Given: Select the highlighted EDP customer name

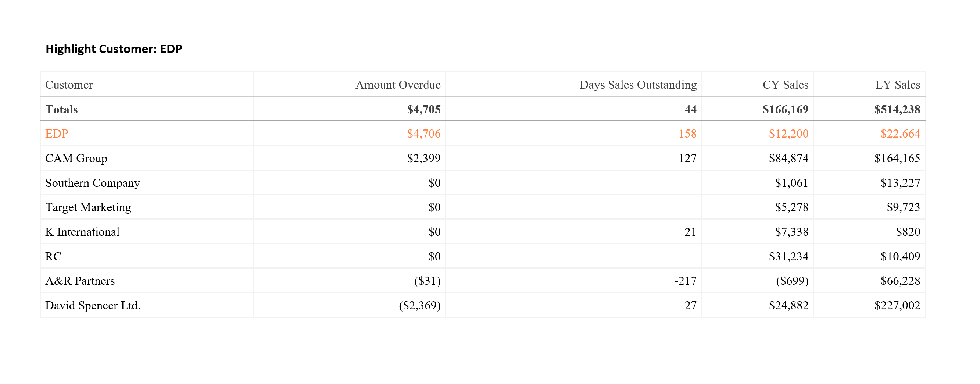Looking at the screenshot, I should [57, 134].
